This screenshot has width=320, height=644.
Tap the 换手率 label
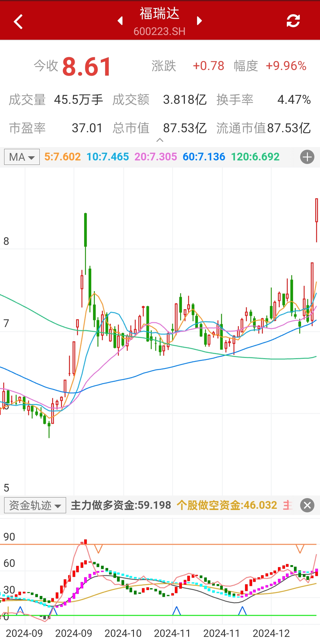(x=235, y=100)
